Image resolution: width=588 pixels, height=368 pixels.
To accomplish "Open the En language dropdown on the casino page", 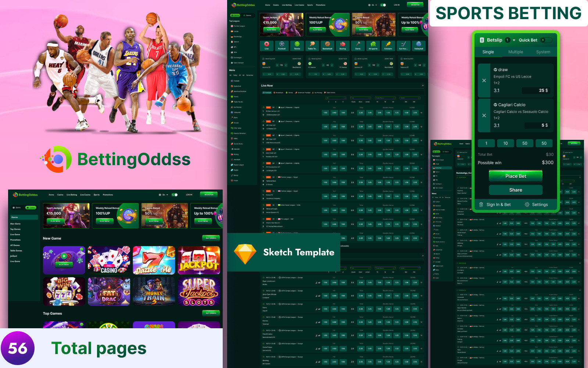I will (164, 195).
